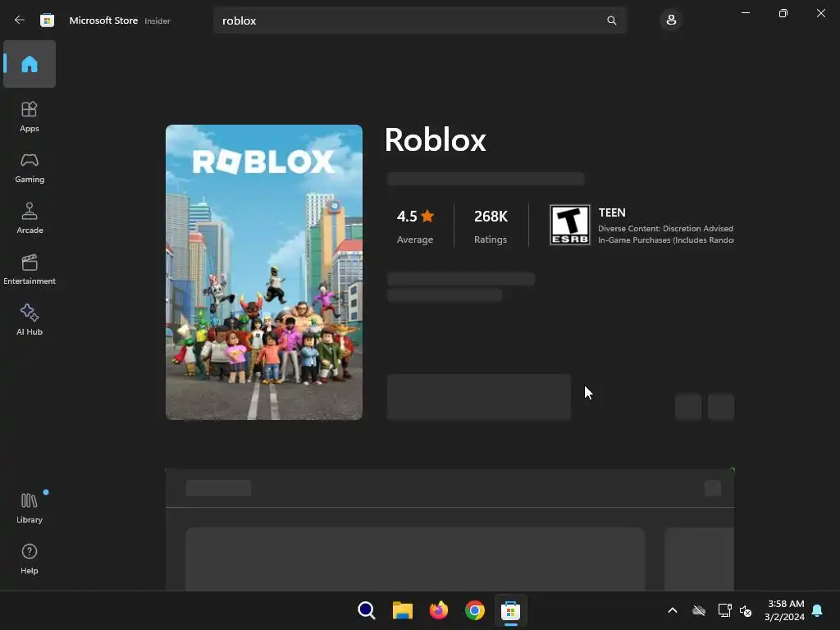Viewport: 840px width, 630px height.
Task: Click the ESRB Teen rating badge
Action: click(x=570, y=225)
